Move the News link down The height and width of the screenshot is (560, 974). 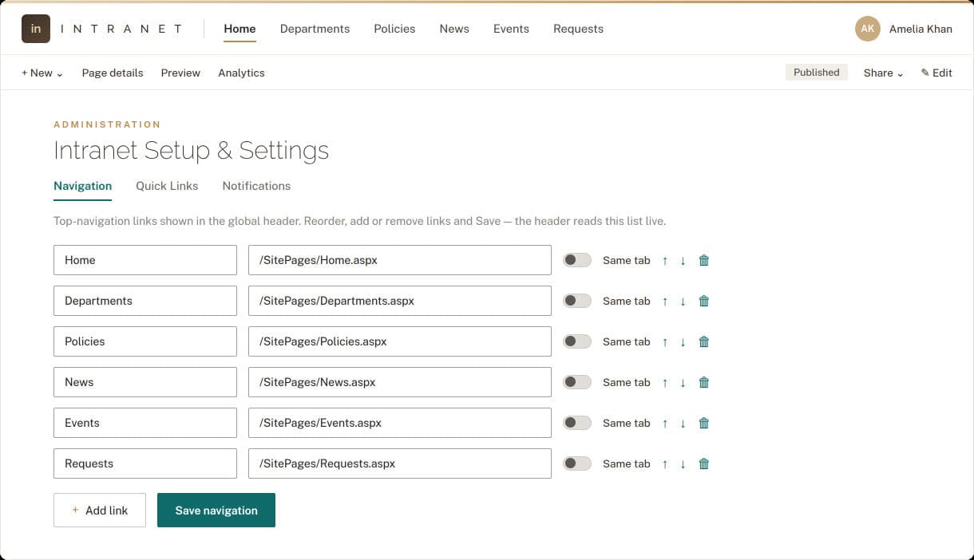683,382
